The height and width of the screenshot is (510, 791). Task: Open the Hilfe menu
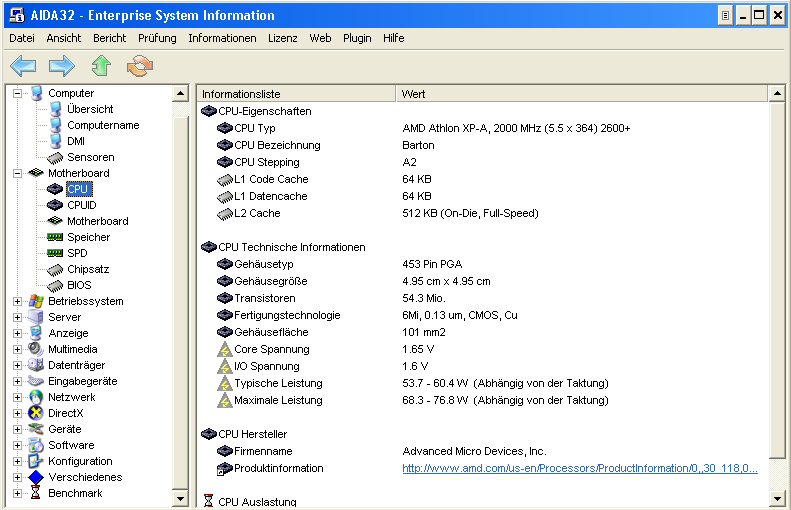click(393, 38)
